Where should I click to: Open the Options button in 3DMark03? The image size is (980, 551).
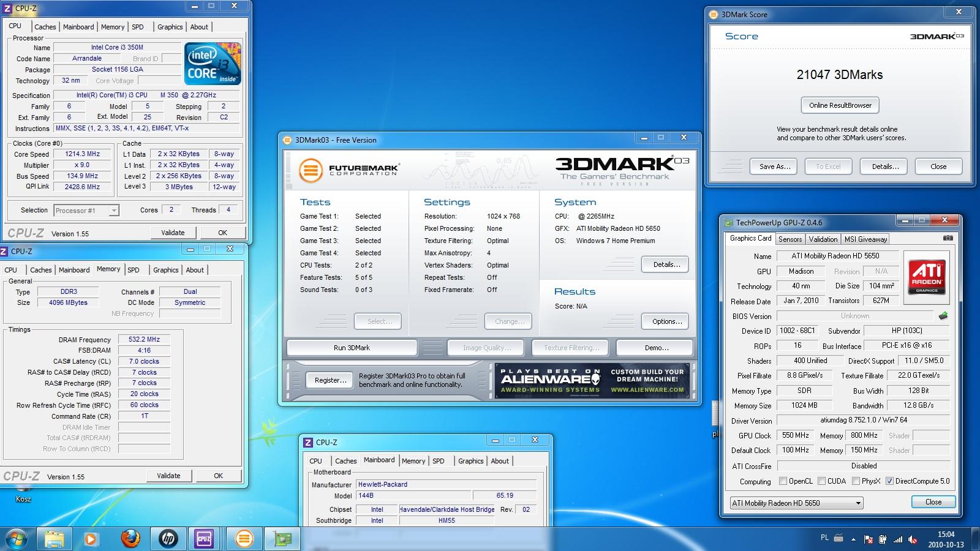pyautogui.click(x=666, y=321)
